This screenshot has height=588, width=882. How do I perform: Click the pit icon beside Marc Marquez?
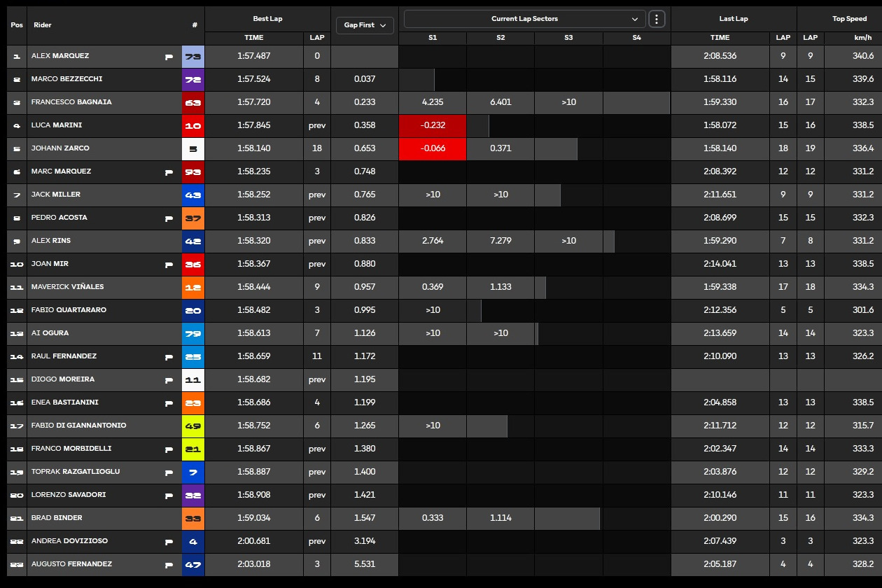click(169, 172)
